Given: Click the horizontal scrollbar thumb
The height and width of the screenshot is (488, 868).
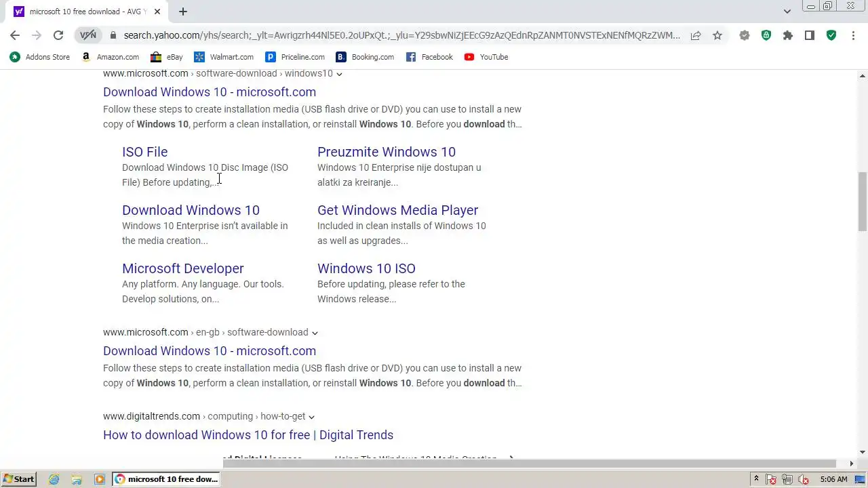Looking at the screenshot, I should (530, 464).
